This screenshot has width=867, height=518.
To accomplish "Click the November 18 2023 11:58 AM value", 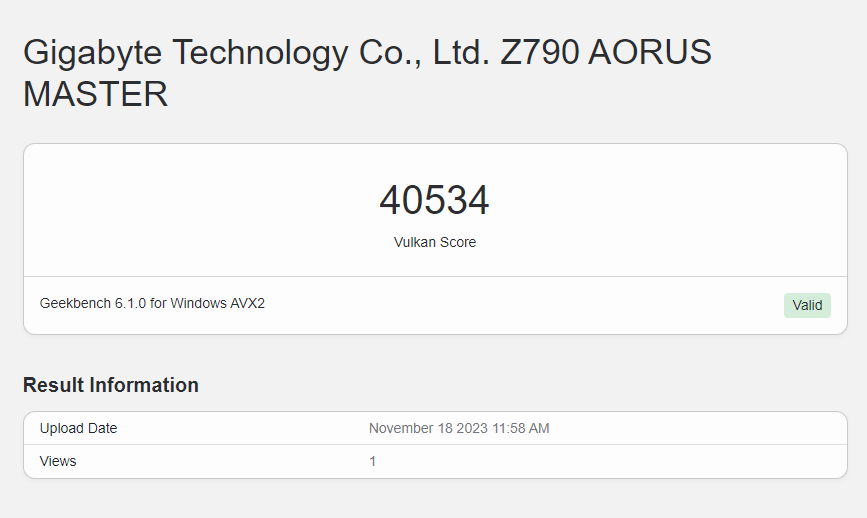I will 459,428.
